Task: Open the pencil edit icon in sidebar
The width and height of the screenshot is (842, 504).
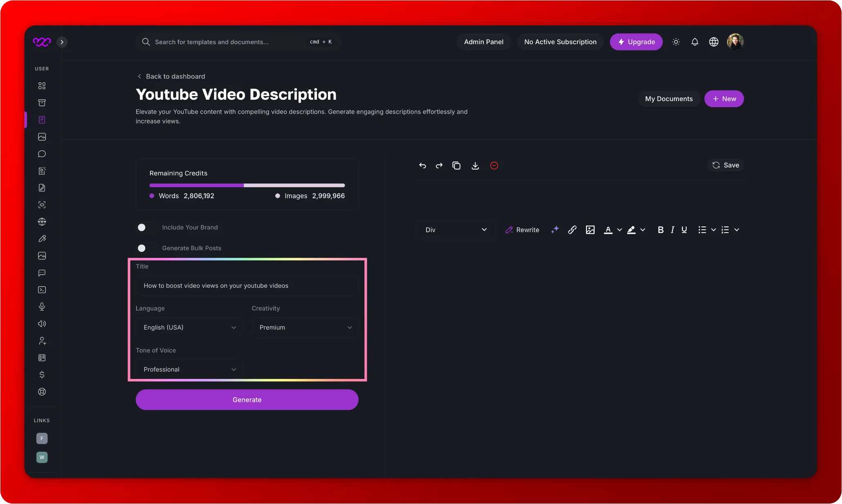Action: coord(42,239)
